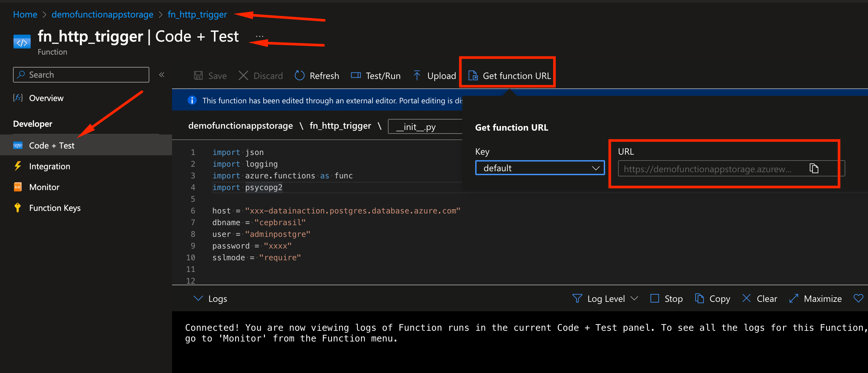
Task: Open the ellipsis more options menu
Action: coord(259,36)
